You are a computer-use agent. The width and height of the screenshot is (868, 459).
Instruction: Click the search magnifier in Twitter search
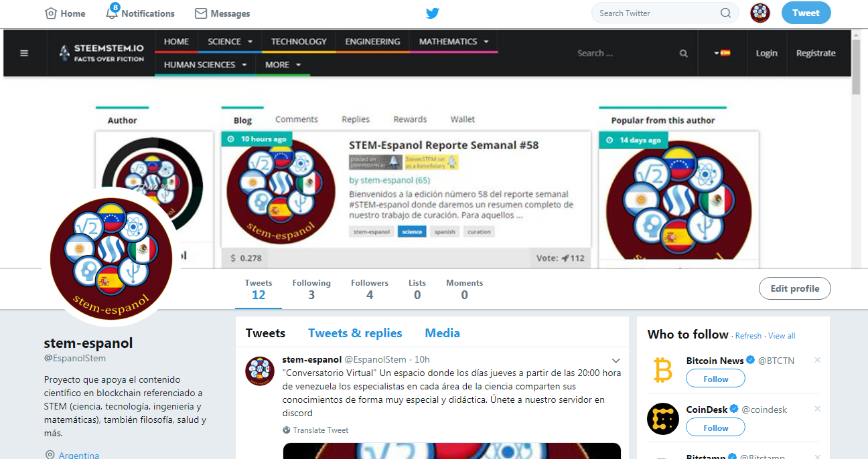point(726,13)
